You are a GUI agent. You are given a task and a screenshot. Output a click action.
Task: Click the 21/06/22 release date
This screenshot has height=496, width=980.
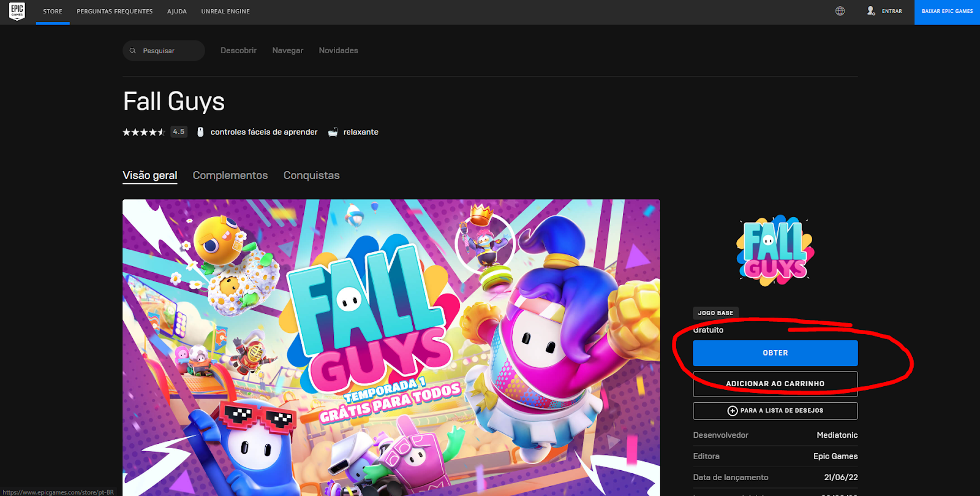tap(841, 478)
